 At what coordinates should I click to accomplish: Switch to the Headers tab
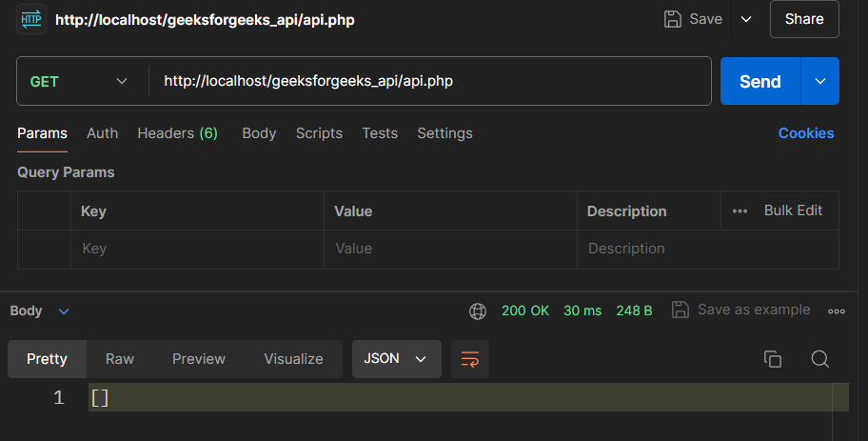177,133
